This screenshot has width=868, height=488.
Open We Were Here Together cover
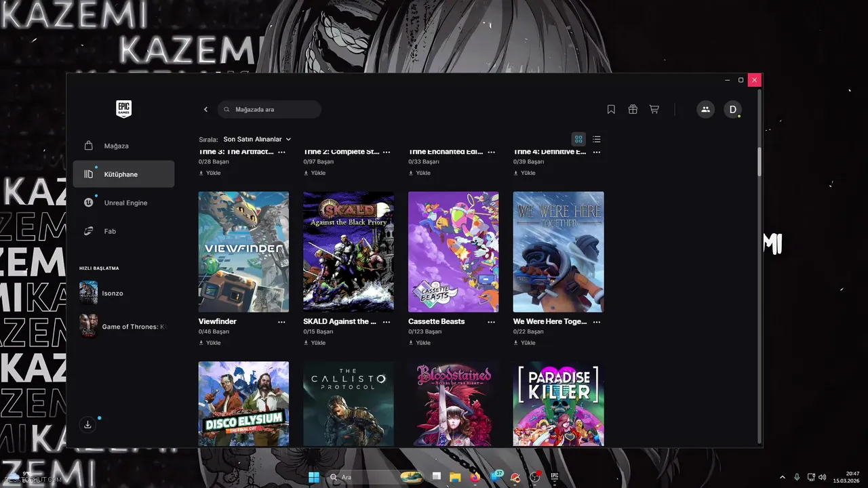pos(558,251)
